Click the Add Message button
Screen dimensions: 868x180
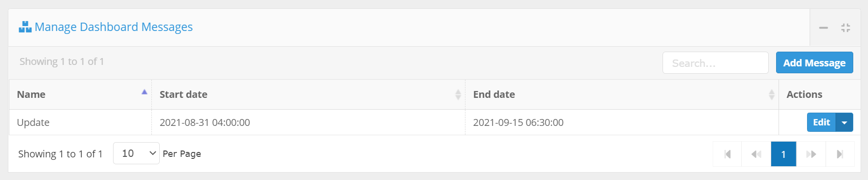814,63
